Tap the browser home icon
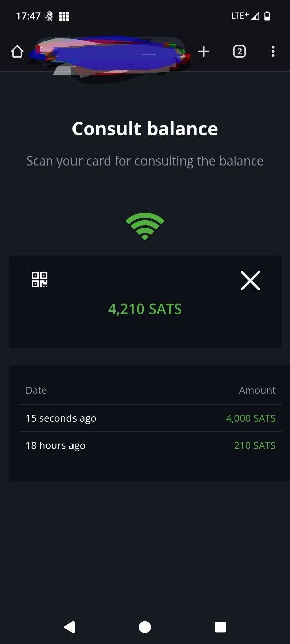 coord(17,51)
